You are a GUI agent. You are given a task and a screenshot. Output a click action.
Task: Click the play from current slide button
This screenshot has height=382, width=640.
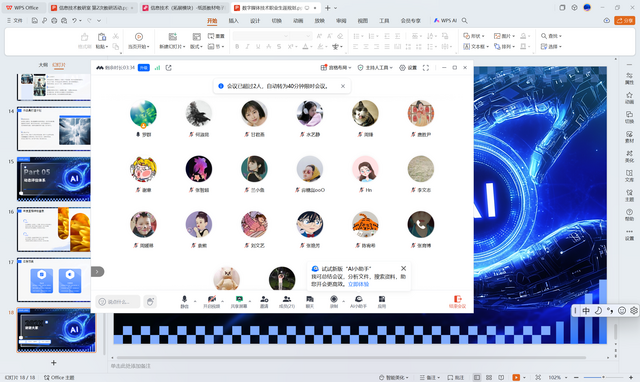coord(139,41)
